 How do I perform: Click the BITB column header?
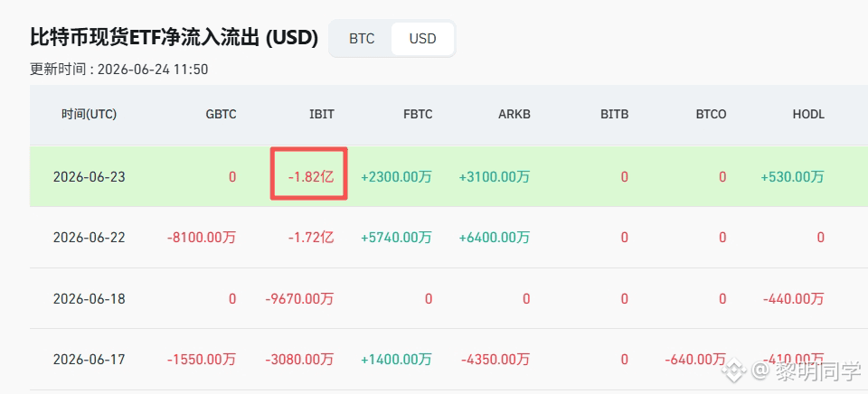click(615, 115)
